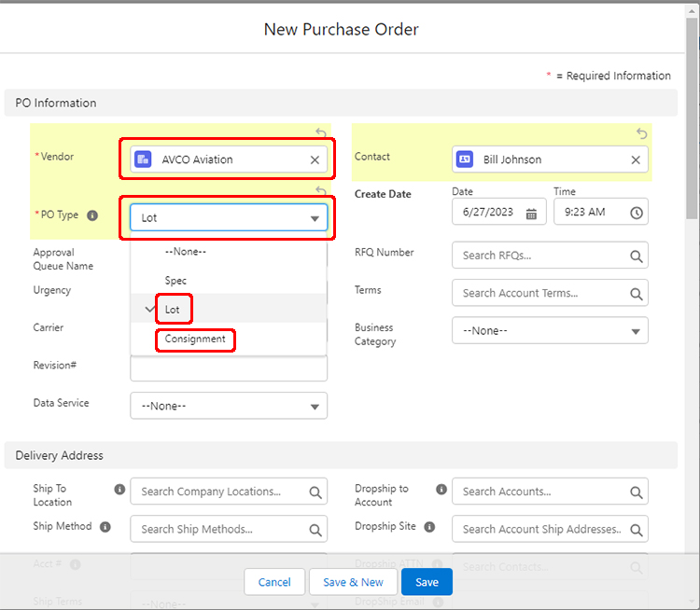This screenshot has width=700, height=610.
Task: Choose Spec option in PO Type list
Action: pyautogui.click(x=175, y=281)
